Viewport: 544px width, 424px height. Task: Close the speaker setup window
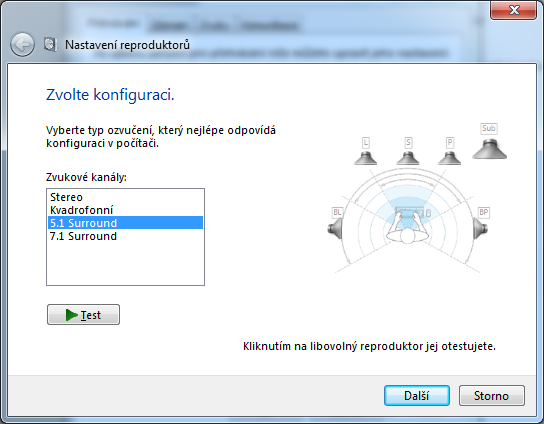point(513,10)
